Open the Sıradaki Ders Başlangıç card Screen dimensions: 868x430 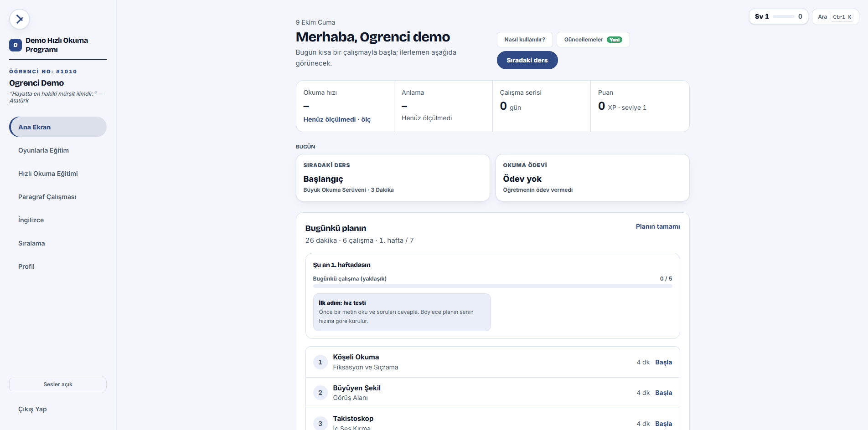pyautogui.click(x=393, y=178)
